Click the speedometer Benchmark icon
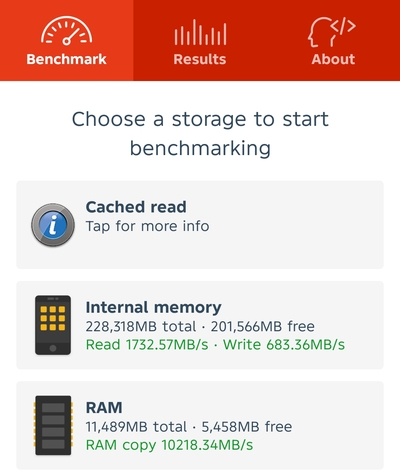The width and height of the screenshot is (400, 473). pos(66,31)
